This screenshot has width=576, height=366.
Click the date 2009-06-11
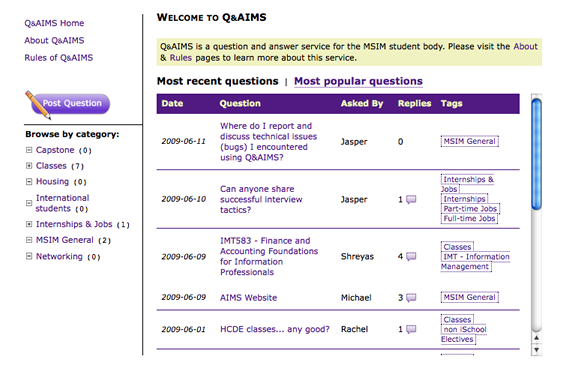pos(183,141)
